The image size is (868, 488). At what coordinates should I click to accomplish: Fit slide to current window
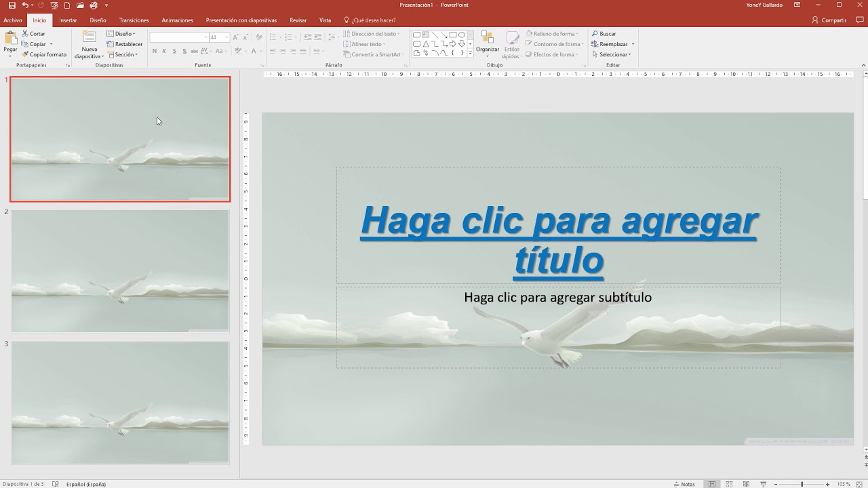coord(861,484)
